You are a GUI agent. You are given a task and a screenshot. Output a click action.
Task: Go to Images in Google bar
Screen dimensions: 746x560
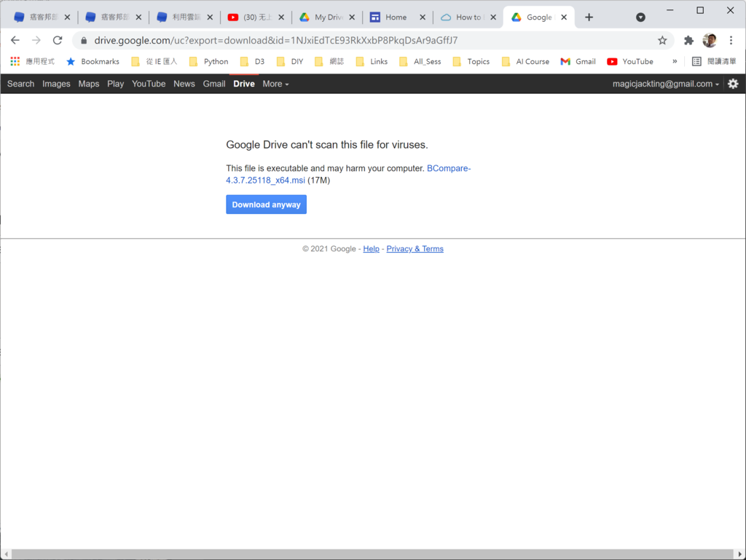56,84
